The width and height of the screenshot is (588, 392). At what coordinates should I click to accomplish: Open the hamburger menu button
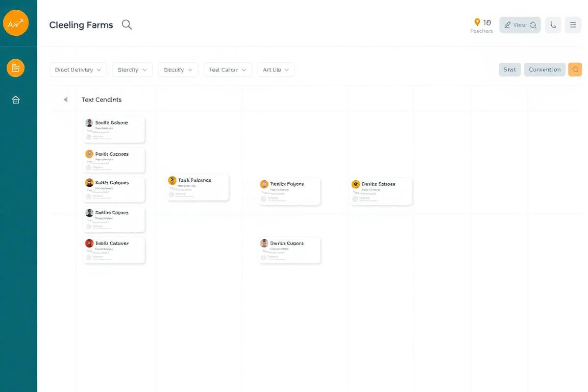[573, 25]
